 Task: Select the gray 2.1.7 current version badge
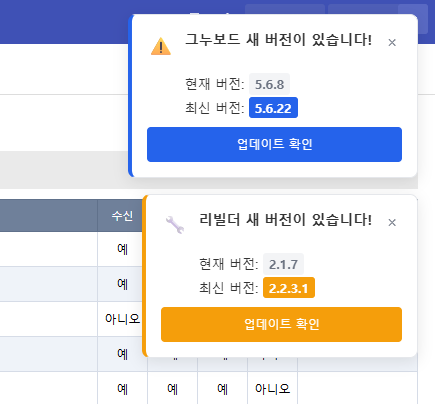click(283, 264)
